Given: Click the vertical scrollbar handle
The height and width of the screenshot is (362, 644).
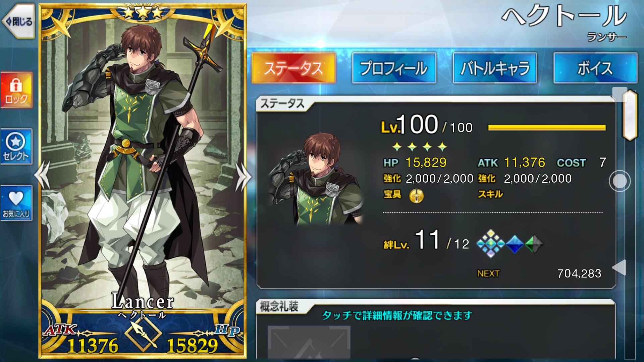Looking at the screenshot, I should [x=630, y=115].
